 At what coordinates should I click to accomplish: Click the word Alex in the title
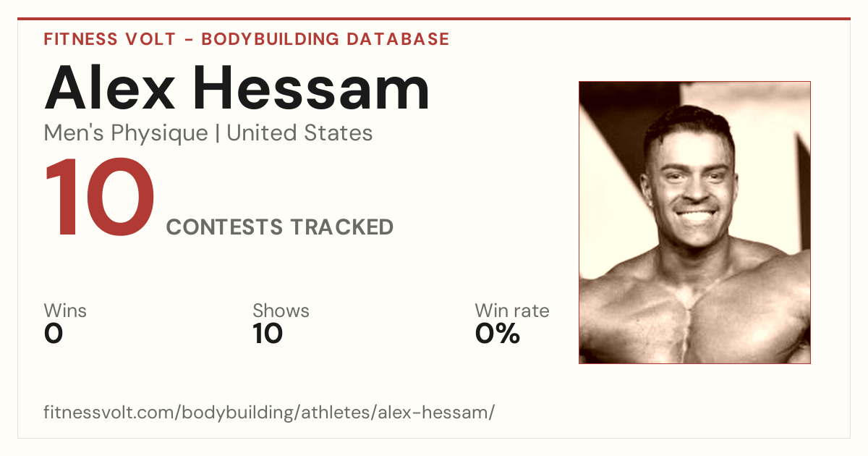(x=109, y=88)
